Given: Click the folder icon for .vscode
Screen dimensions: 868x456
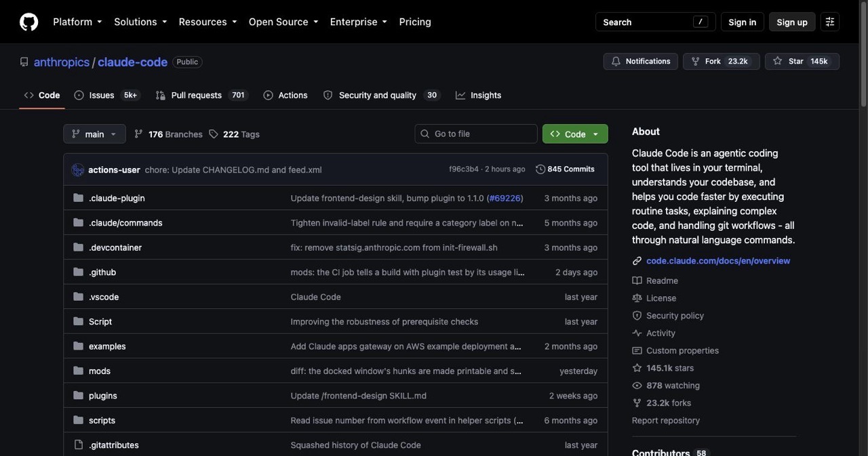Looking at the screenshot, I should pyautogui.click(x=78, y=297).
